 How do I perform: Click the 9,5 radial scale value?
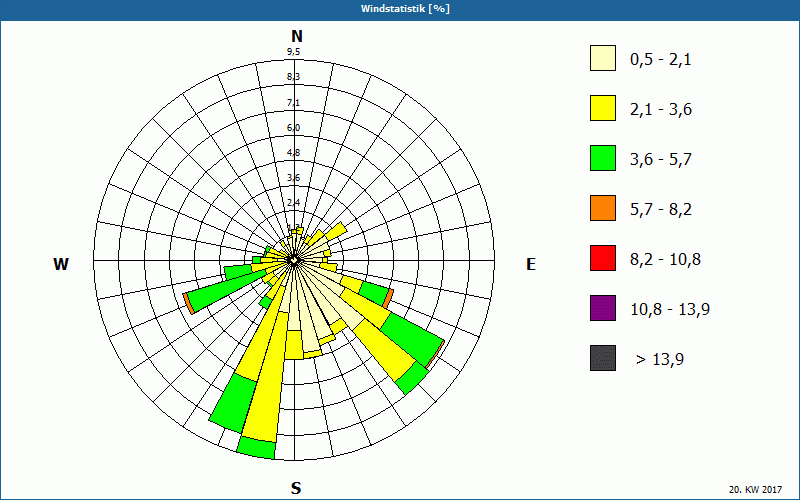coord(293,52)
